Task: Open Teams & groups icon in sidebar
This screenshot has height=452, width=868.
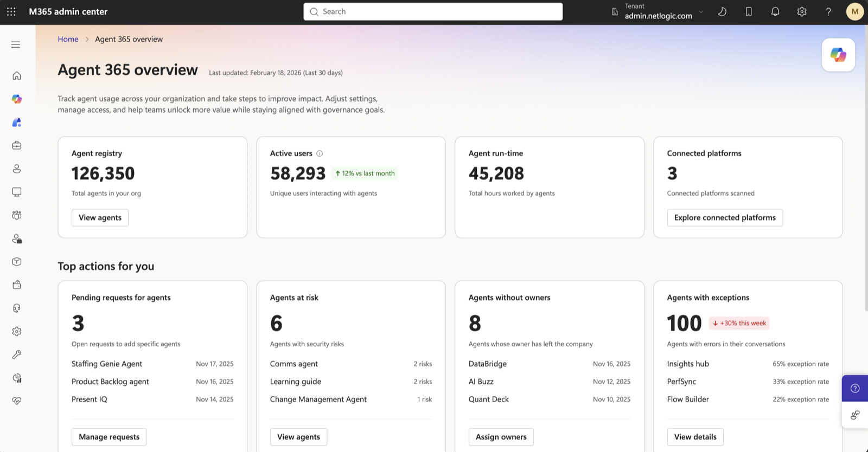Action: [x=17, y=215]
